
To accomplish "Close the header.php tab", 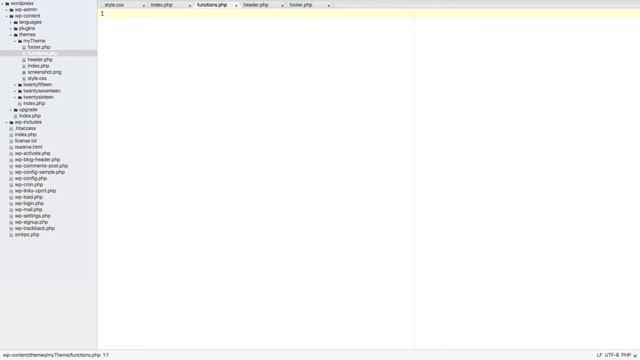I will 282,5.
